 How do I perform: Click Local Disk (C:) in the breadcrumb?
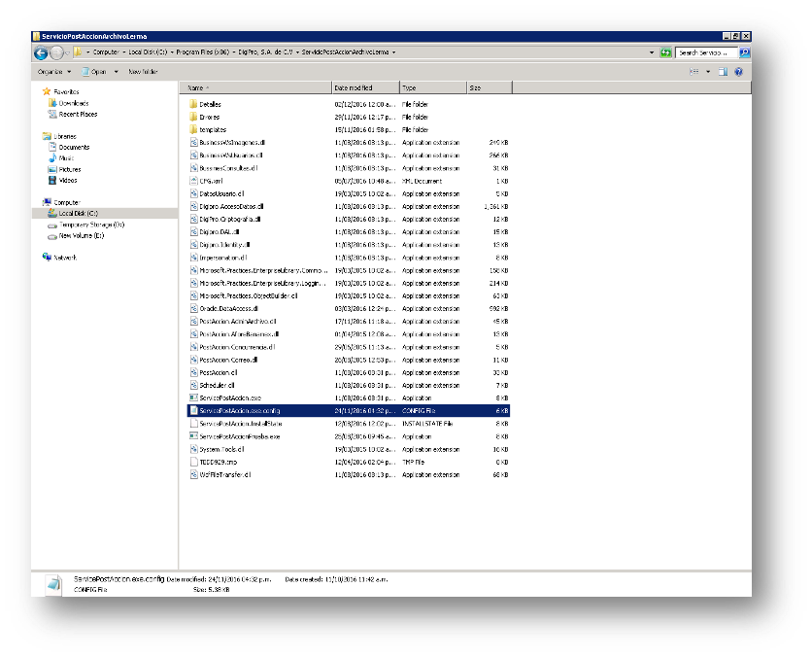pyautogui.click(x=149, y=52)
